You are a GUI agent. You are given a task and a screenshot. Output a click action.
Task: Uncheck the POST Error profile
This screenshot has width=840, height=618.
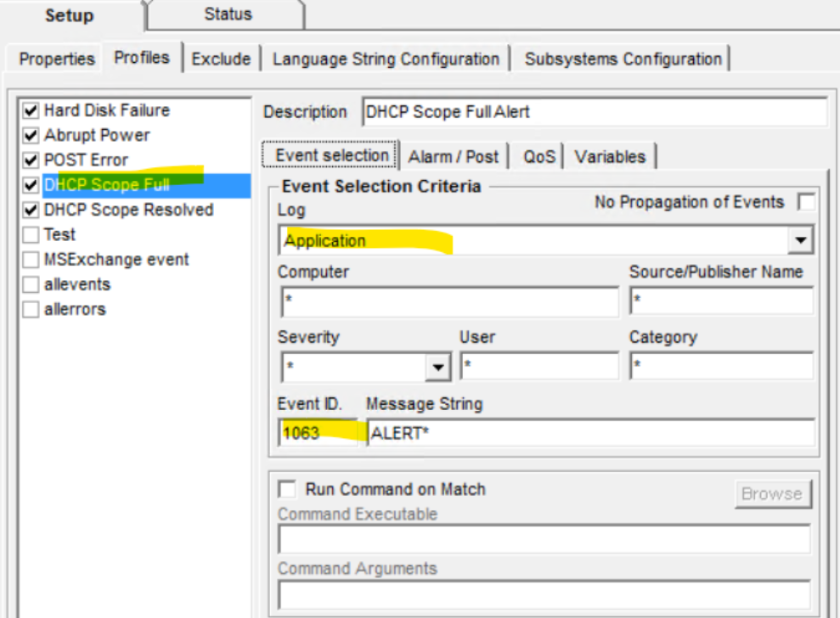click(31, 160)
